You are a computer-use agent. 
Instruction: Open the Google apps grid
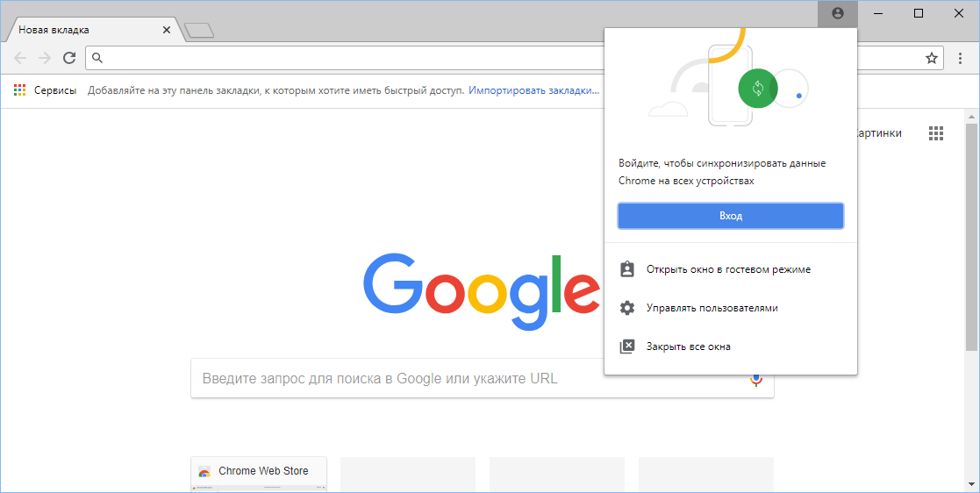pos(935,133)
